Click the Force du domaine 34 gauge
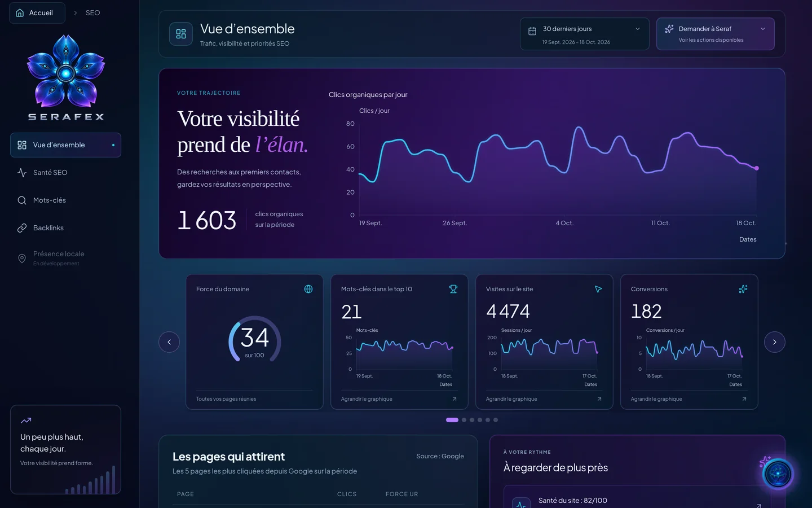The width and height of the screenshot is (812, 508). [255, 340]
